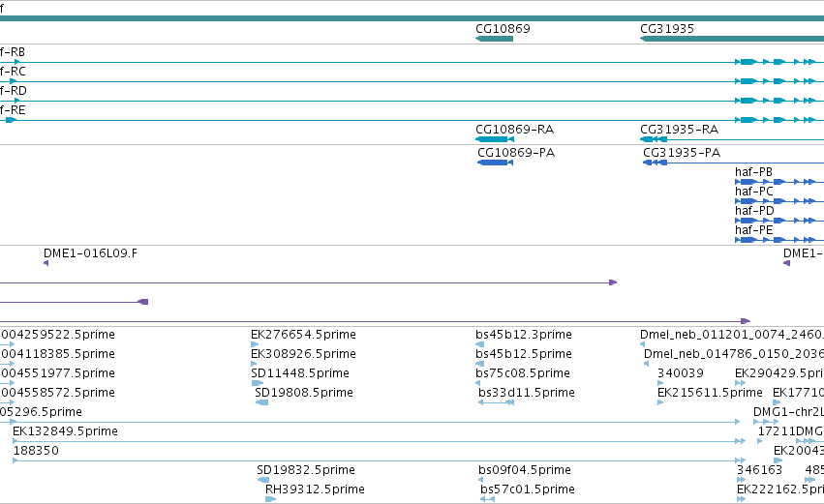Click bs57c01.5prime EST label
824x504 pixels.
[527, 489]
